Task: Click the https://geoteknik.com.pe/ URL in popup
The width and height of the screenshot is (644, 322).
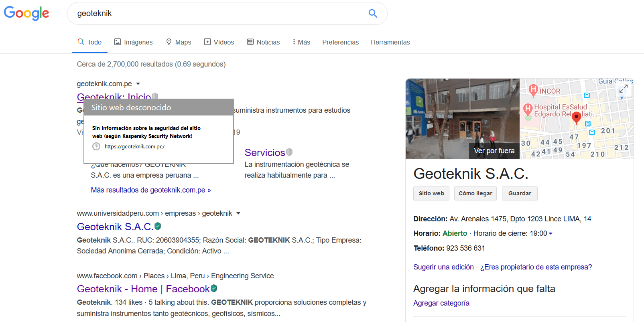Action: point(134,147)
